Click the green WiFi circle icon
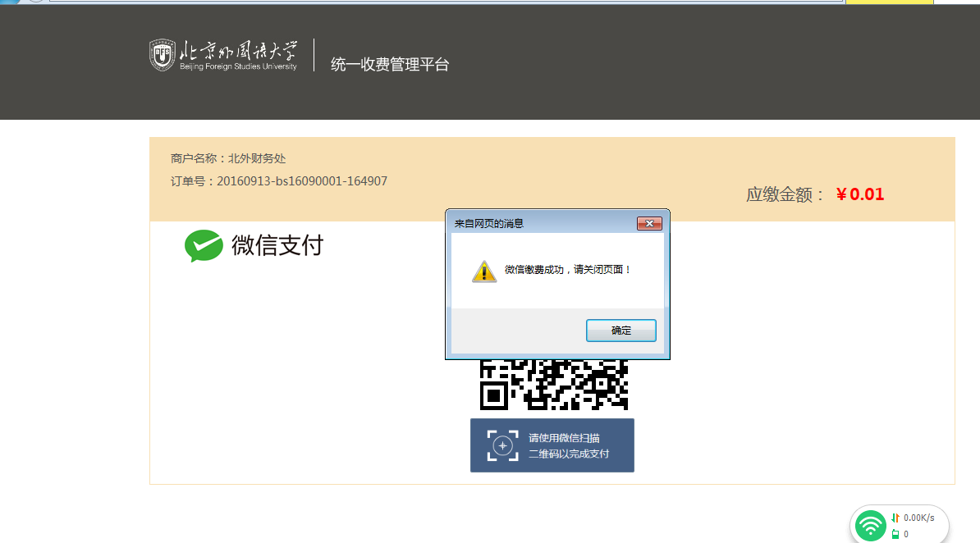 pos(870,525)
